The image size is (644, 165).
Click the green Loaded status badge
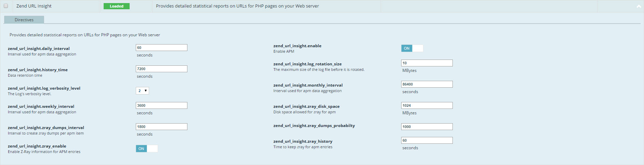pos(116,6)
